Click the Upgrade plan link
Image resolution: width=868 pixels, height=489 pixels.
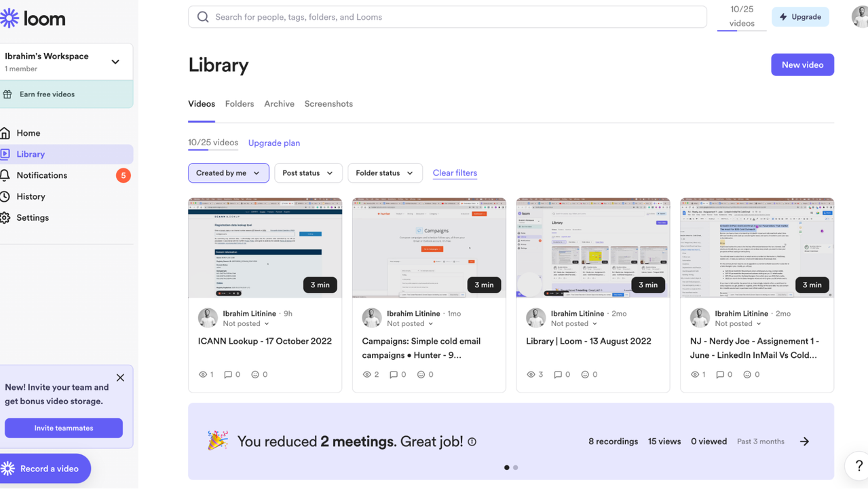coord(274,143)
